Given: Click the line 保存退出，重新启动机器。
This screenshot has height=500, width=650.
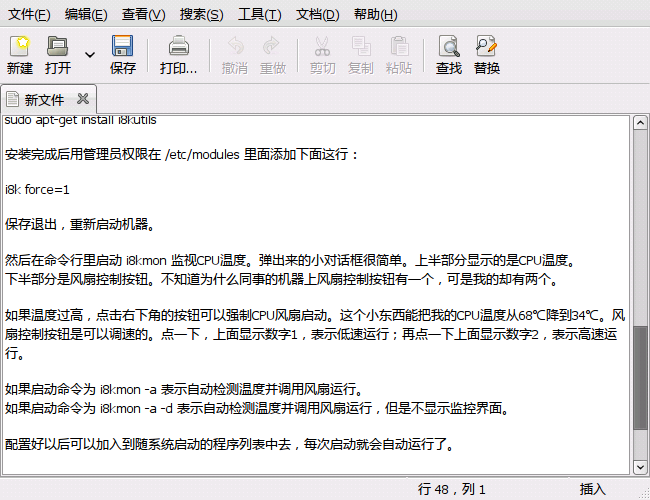Looking at the screenshot, I should pyautogui.click(x=80, y=224).
